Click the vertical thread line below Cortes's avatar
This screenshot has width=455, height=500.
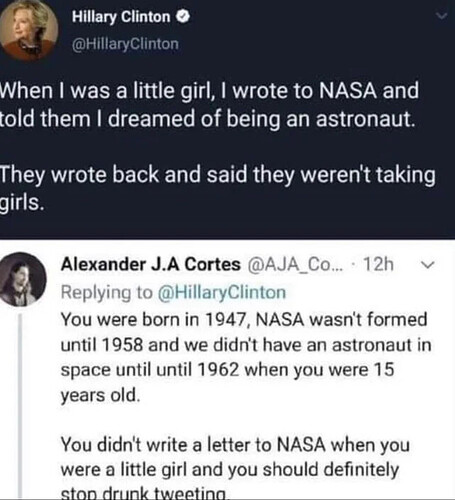click(x=21, y=406)
